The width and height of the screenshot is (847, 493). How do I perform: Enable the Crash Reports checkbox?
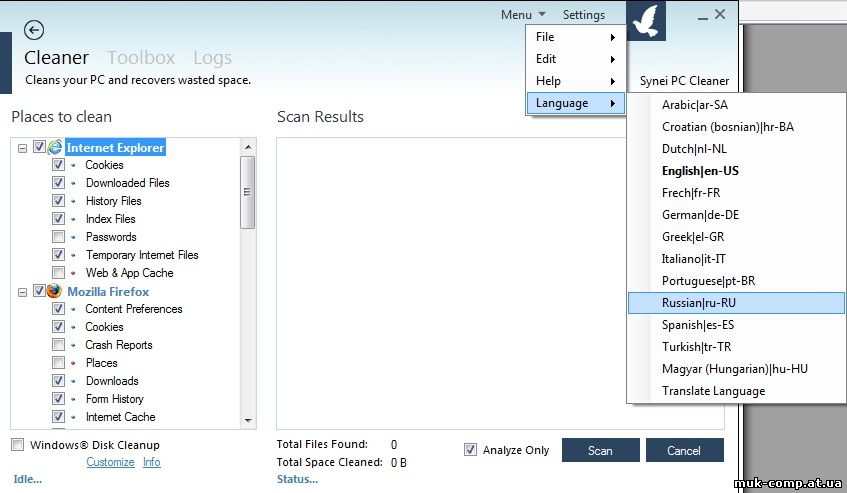coord(58,345)
